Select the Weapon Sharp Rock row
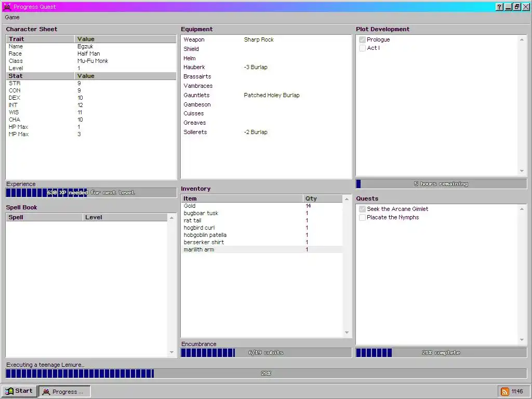The width and height of the screenshot is (532, 399). click(x=266, y=39)
